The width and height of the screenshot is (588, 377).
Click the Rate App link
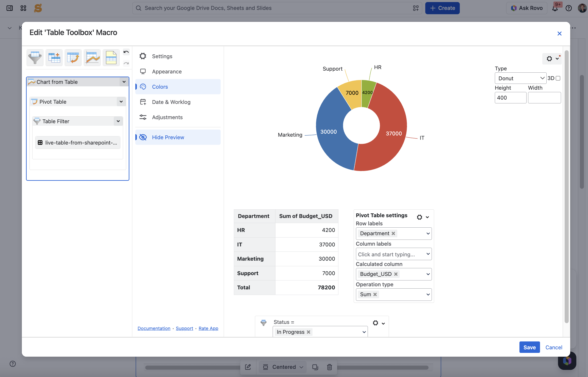point(208,328)
